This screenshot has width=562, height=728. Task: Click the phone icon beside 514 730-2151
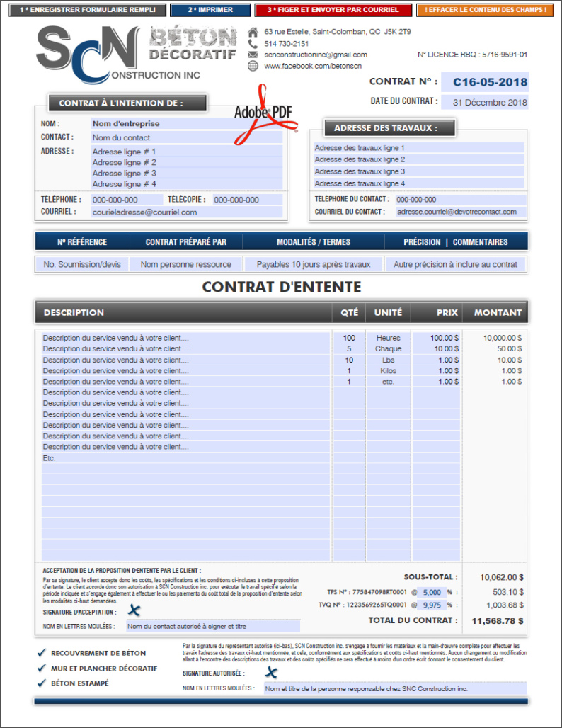click(x=253, y=44)
